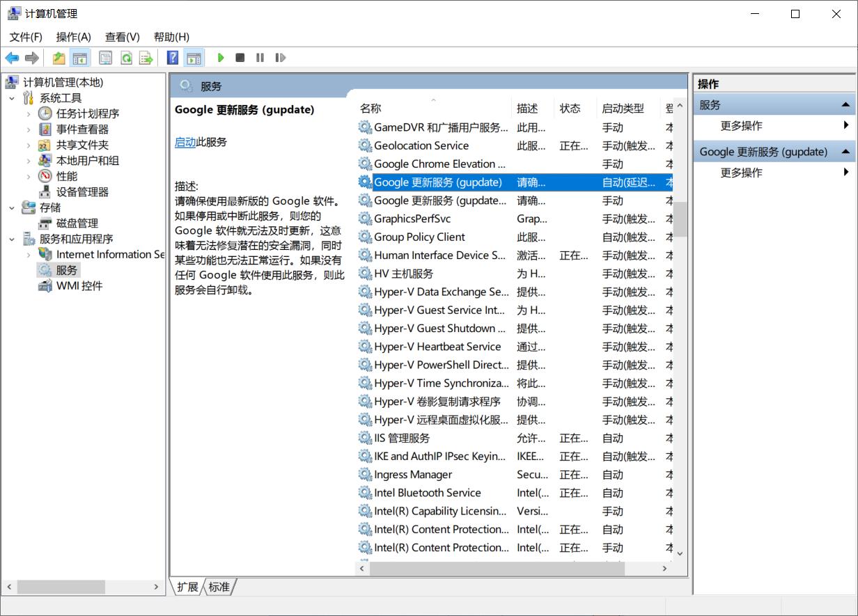Open help with the question mark icon
The image size is (858, 616).
(x=173, y=58)
